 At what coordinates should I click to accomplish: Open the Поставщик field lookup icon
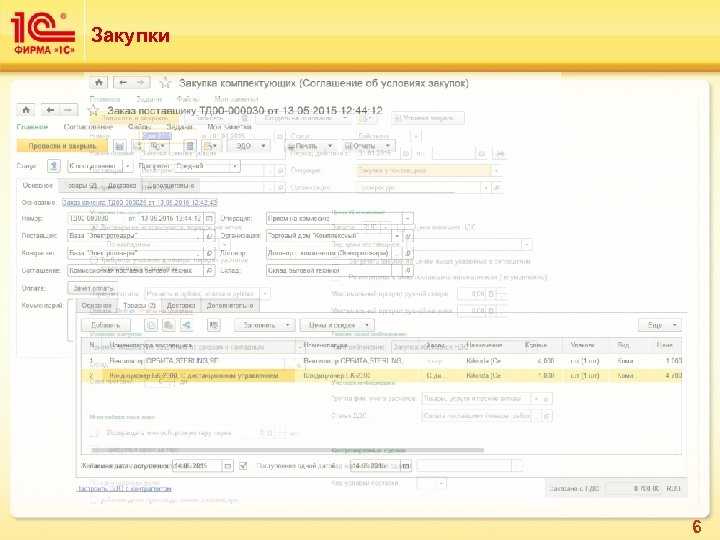coord(209,236)
